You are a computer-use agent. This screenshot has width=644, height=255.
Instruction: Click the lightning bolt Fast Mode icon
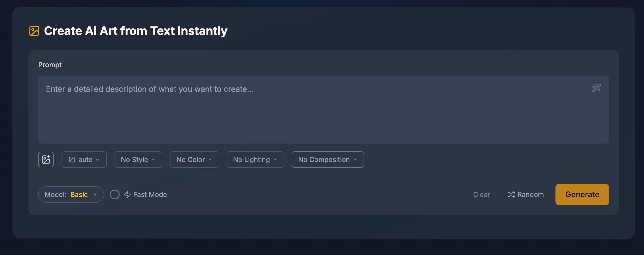127,195
